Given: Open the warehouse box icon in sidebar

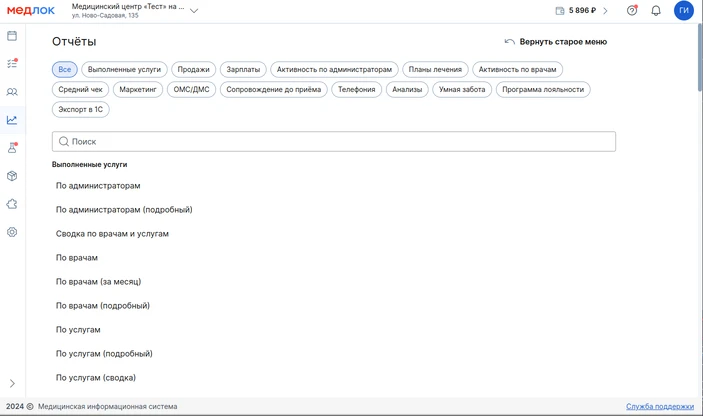Looking at the screenshot, I should click(12, 176).
